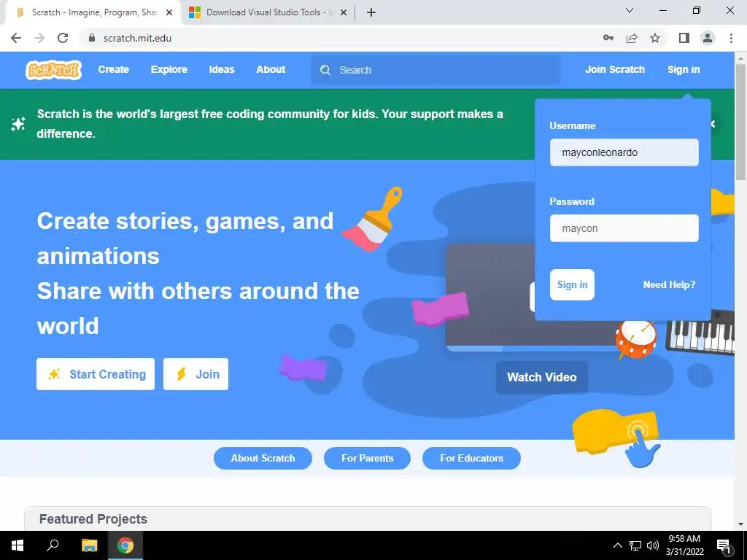
Task: Click scrollbar down arrow
Action: tap(740, 525)
